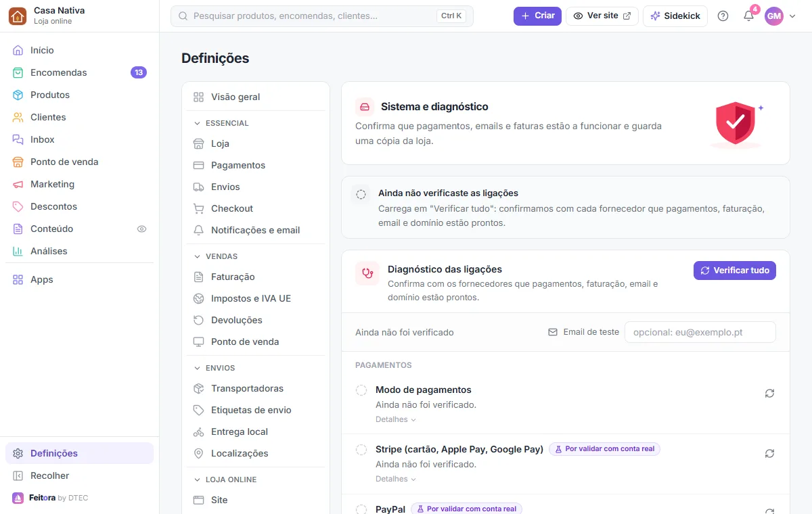This screenshot has height=514, width=812.
Task: Click the Sistema e diagnóstico header icon
Action: coord(365,107)
